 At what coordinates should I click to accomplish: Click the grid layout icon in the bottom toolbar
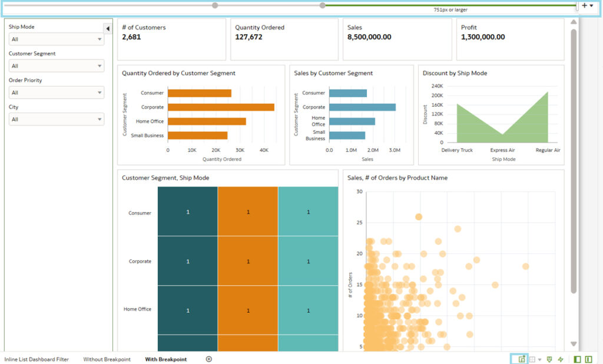[x=532, y=359]
